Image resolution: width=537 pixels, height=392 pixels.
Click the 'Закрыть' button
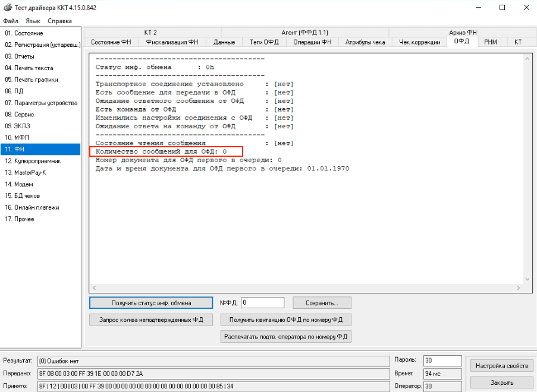coord(501,382)
